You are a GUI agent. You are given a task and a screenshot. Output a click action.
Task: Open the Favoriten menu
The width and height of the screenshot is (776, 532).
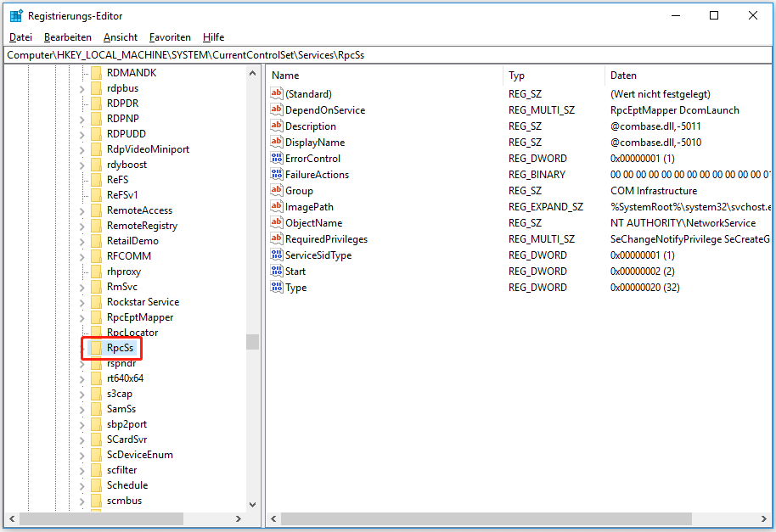coord(170,37)
